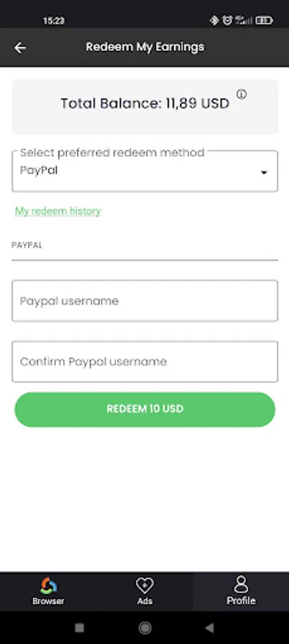The width and height of the screenshot is (289, 644).
Task: Expand the redeem method dropdown arrow
Action: (x=264, y=172)
